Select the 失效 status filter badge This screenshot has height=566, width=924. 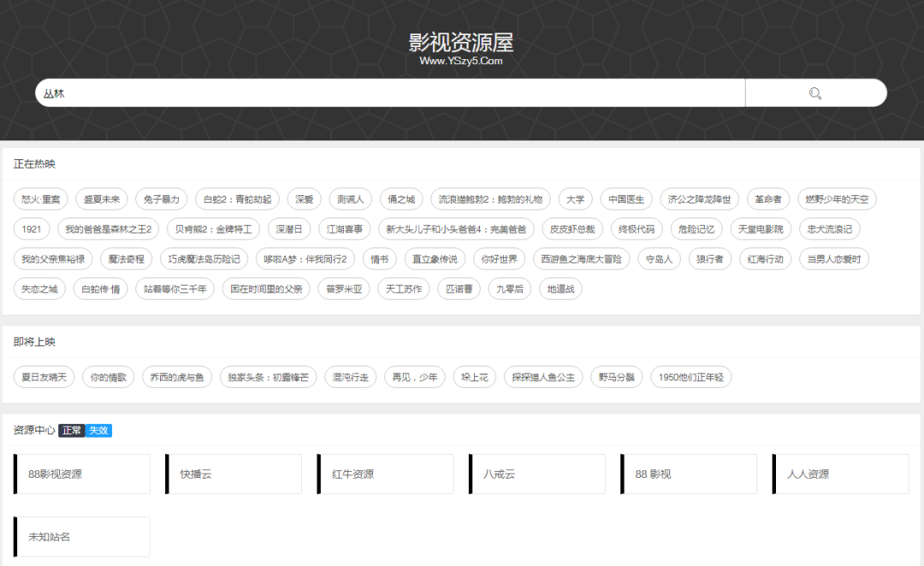98,430
